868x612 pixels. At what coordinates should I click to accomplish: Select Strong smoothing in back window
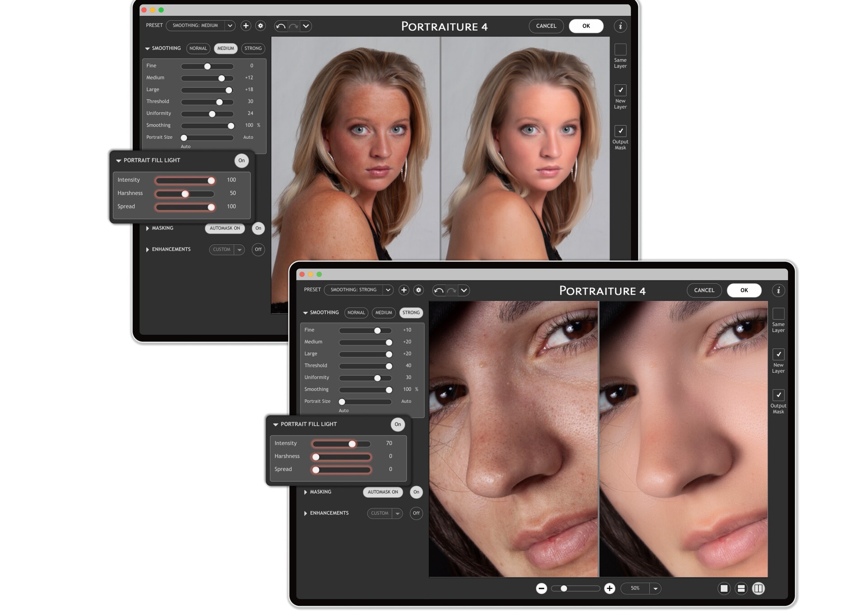(x=253, y=48)
